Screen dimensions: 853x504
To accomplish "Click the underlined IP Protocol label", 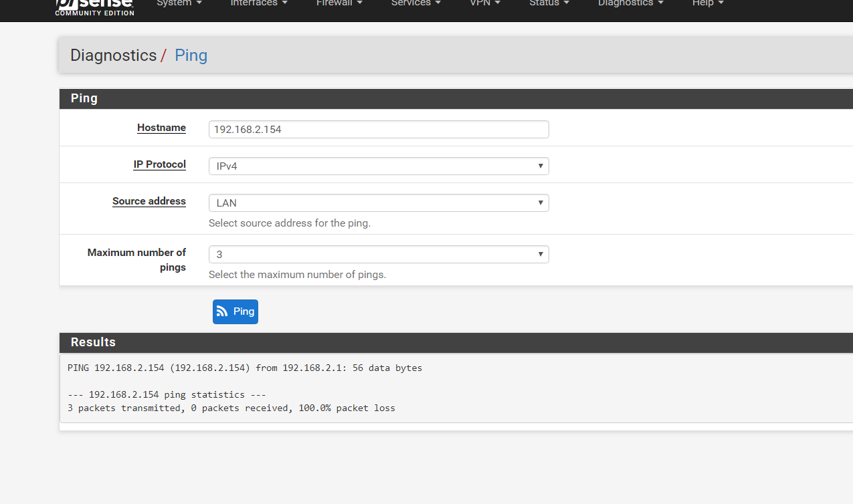I will click(x=159, y=164).
